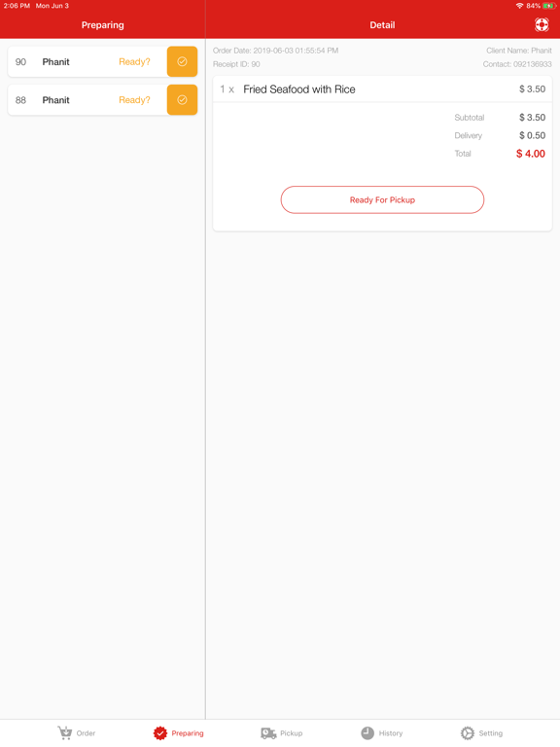The height and width of the screenshot is (747, 560).
Task: Tap the Preparing badge icon
Action: click(160, 732)
